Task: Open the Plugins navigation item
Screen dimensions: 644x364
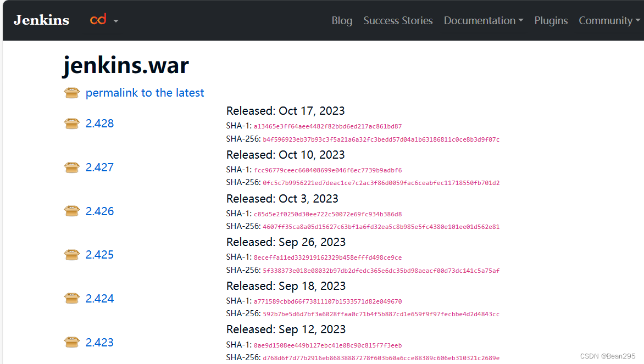Action: (x=551, y=20)
